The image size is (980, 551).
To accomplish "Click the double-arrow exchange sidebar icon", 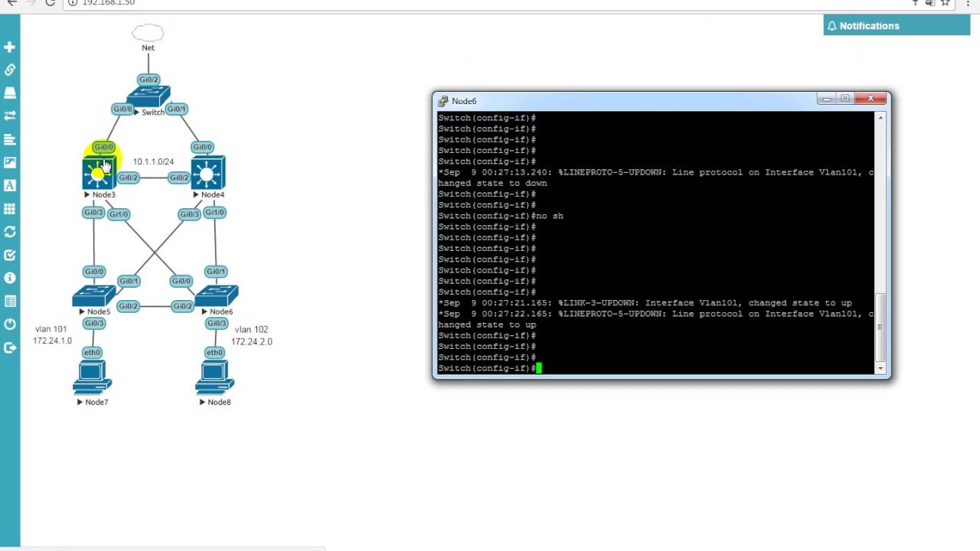I will [10, 116].
